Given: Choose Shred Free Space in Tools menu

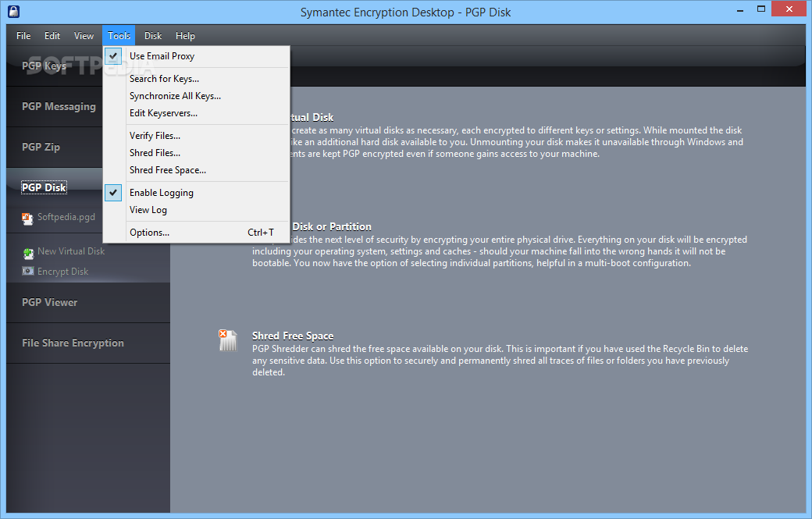Looking at the screenshot, I should [196, 169].
